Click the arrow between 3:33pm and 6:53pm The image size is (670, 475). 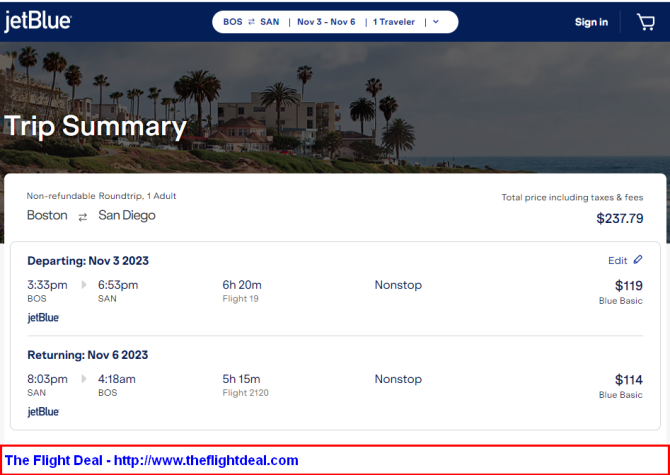click(84, 284)
